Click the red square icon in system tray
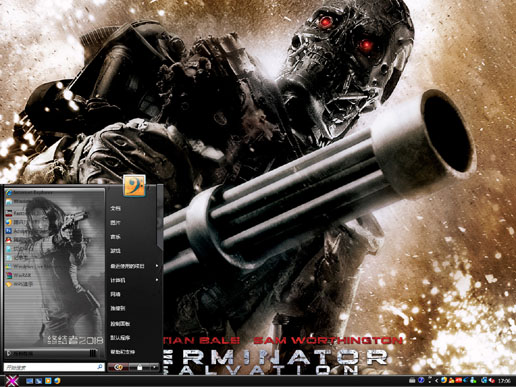 click(459, 380)
